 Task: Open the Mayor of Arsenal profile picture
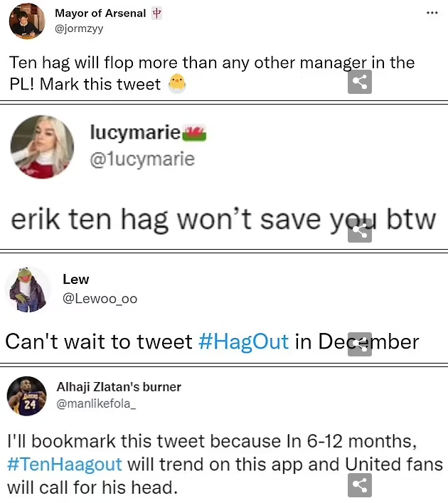point(27,21)
